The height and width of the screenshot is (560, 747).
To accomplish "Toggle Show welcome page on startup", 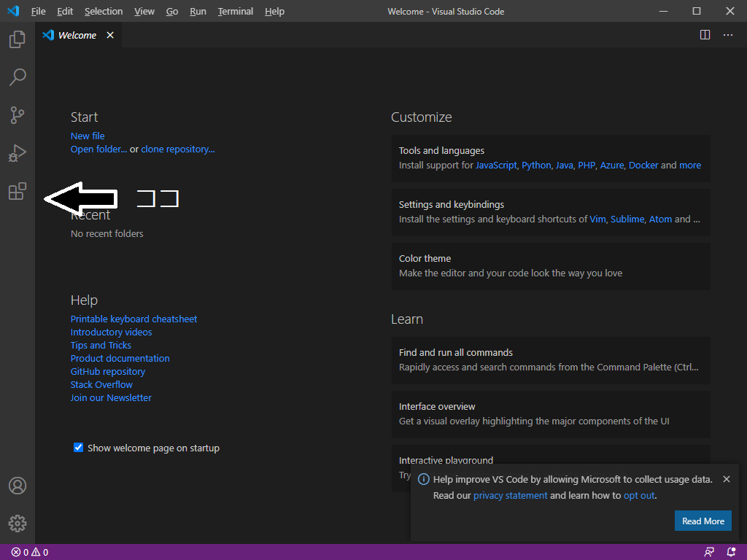I will 79,448.
